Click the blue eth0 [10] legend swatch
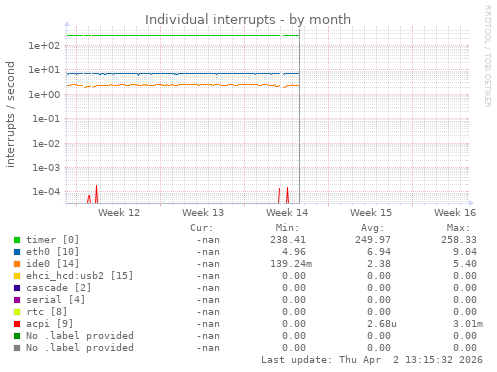This screenshot has width=497, height=372. (17, 252)
